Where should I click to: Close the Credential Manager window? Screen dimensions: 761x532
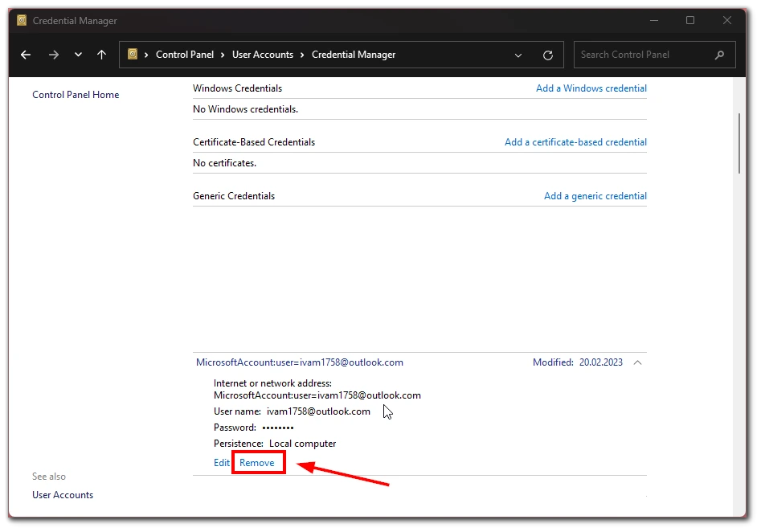pos(727,20)
